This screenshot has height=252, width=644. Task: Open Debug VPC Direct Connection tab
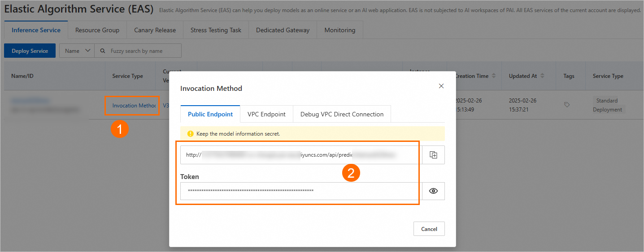point(342,114)
